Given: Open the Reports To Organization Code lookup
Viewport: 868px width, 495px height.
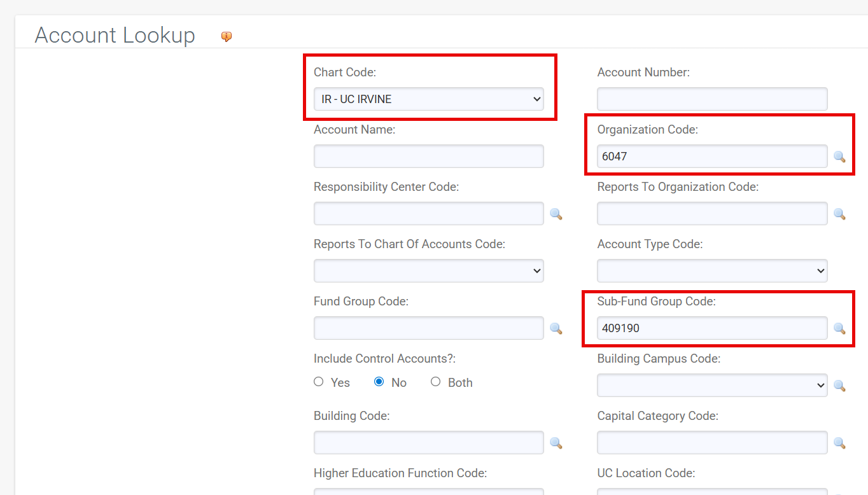Looking at the screenshot, I should (839, 214).
